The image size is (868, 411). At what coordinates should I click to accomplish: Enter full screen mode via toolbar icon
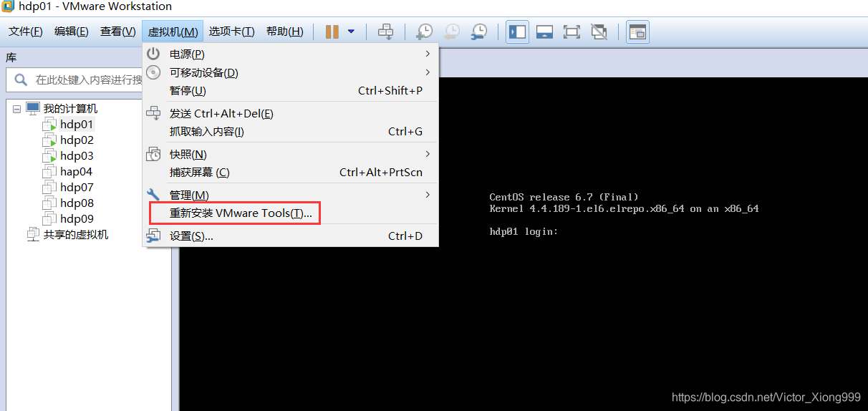coord(572,32)
